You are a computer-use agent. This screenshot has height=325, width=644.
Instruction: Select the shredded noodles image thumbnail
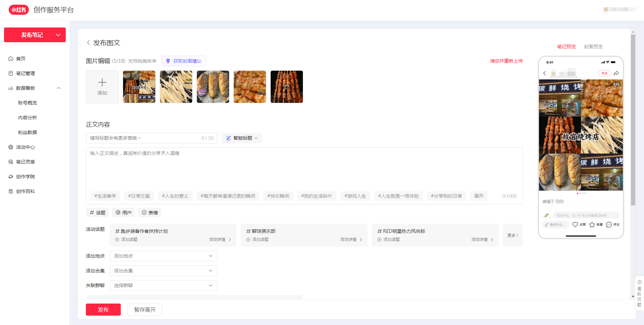click(x=176, y=87)
